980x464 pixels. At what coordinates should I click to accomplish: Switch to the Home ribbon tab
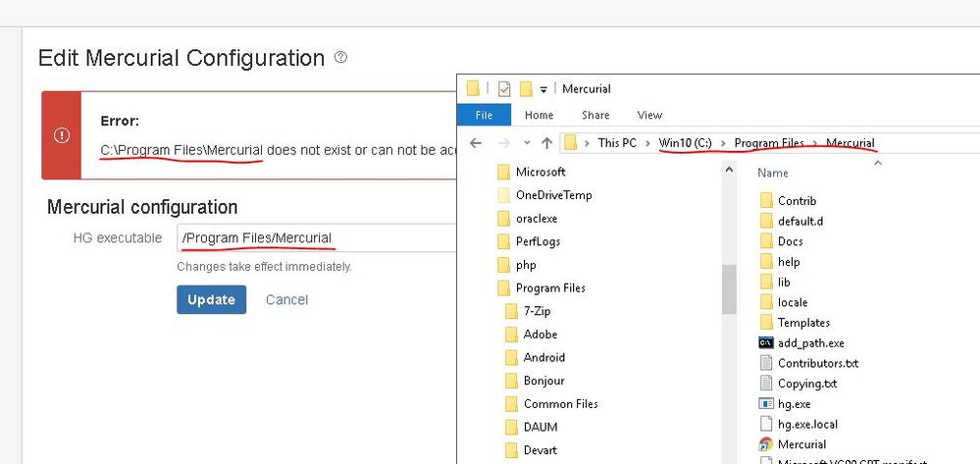539,115
